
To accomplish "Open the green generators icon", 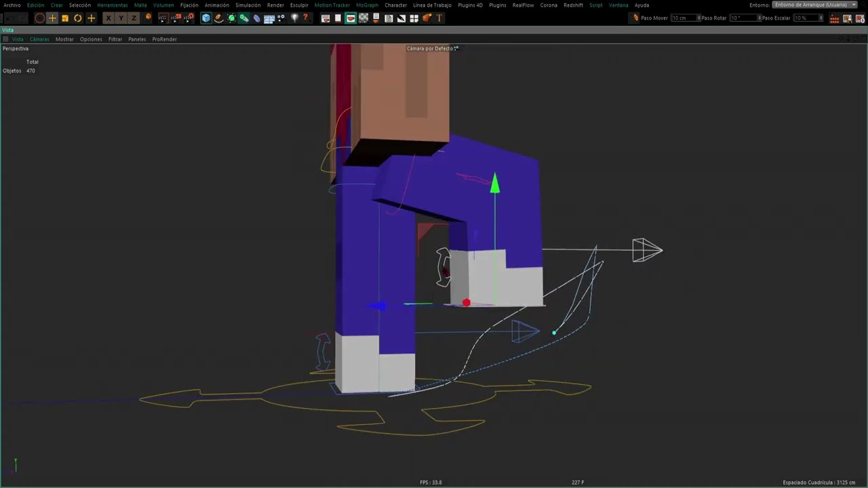I will 231,18.
